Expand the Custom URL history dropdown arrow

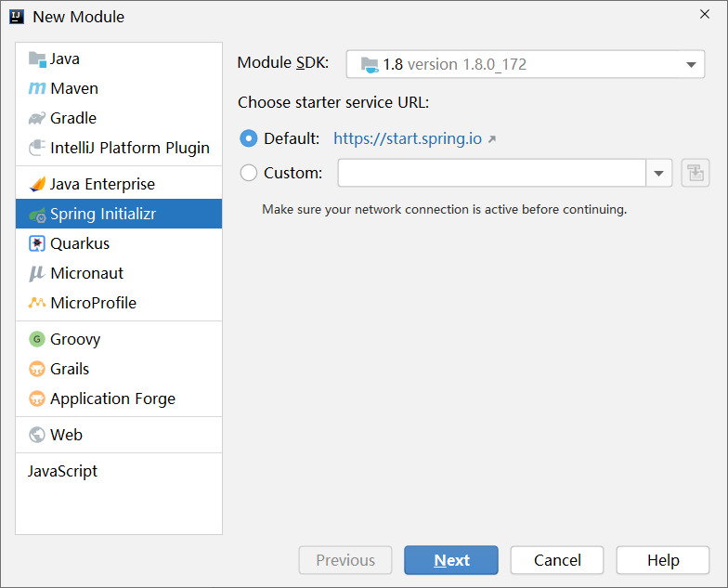[658, 173]
